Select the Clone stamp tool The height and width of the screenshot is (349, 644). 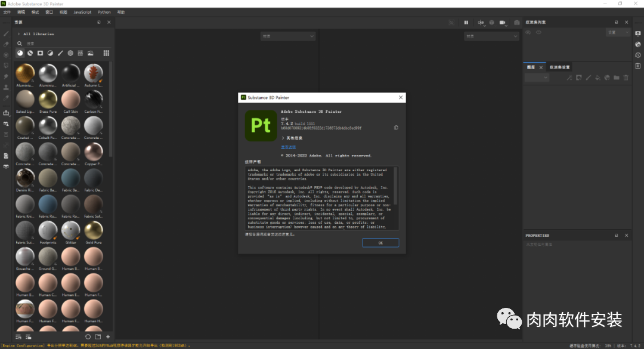(x=6, y=87)
